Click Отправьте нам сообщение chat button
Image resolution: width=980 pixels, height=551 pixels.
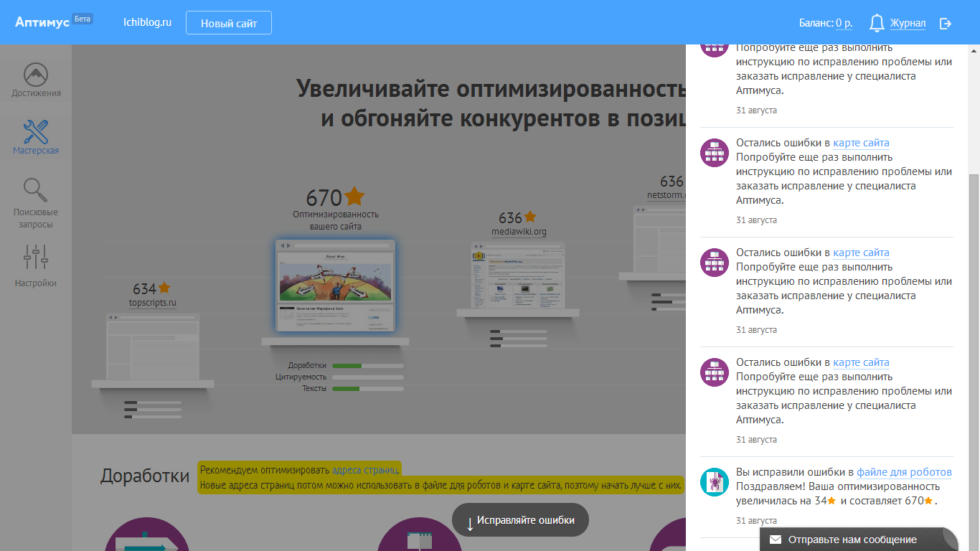859,540
